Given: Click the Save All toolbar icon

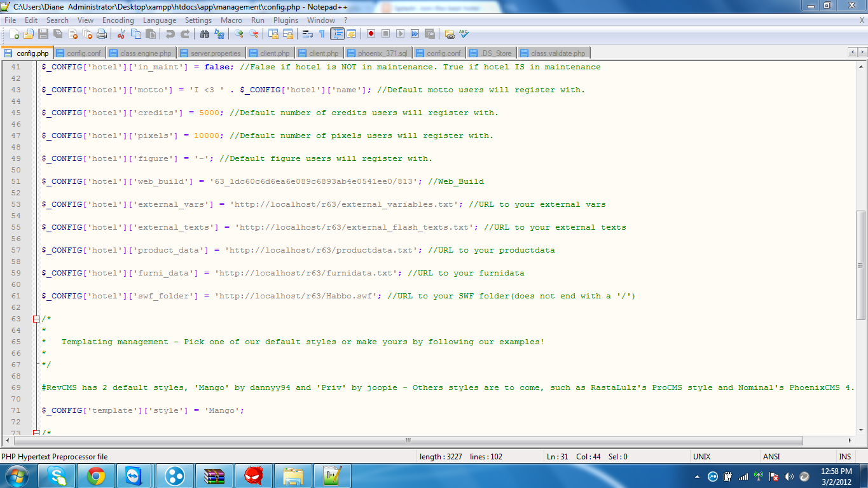Looking at the screenshot, I should [x=58, y=34].
